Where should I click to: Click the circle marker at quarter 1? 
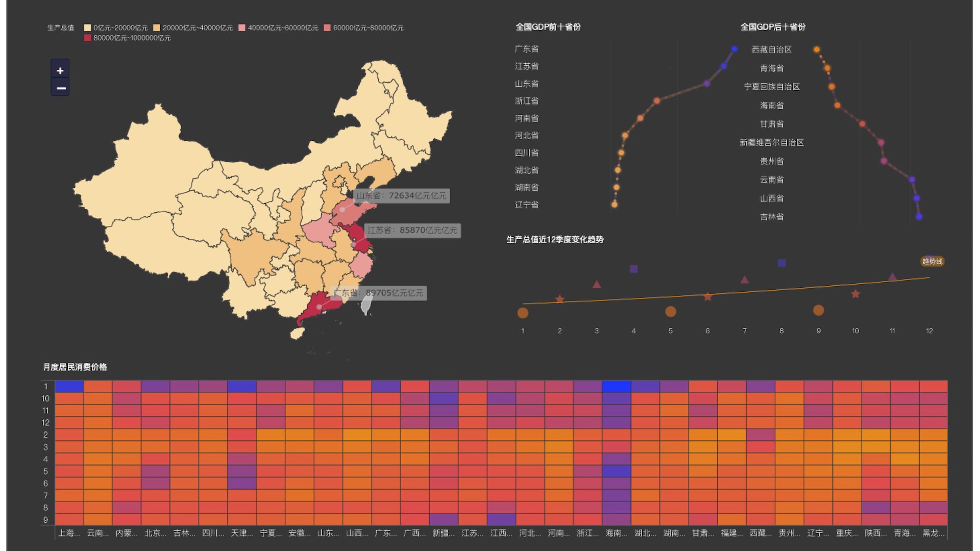click(x=523, y=313)
